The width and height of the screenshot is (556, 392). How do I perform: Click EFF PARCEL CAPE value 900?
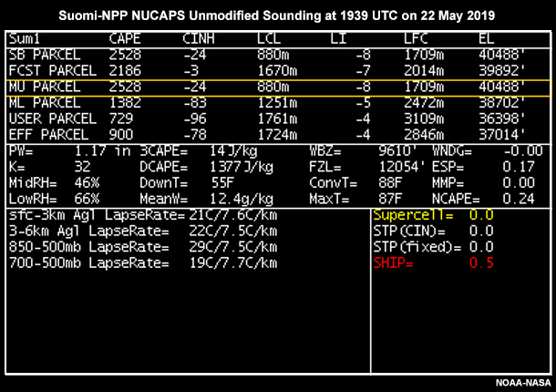point(121,135)
